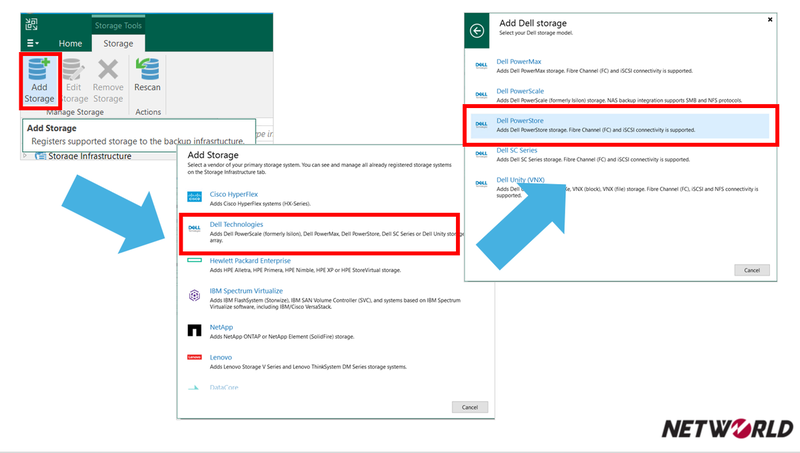Switch to the Home ribbon tab

tap(70, 43)
